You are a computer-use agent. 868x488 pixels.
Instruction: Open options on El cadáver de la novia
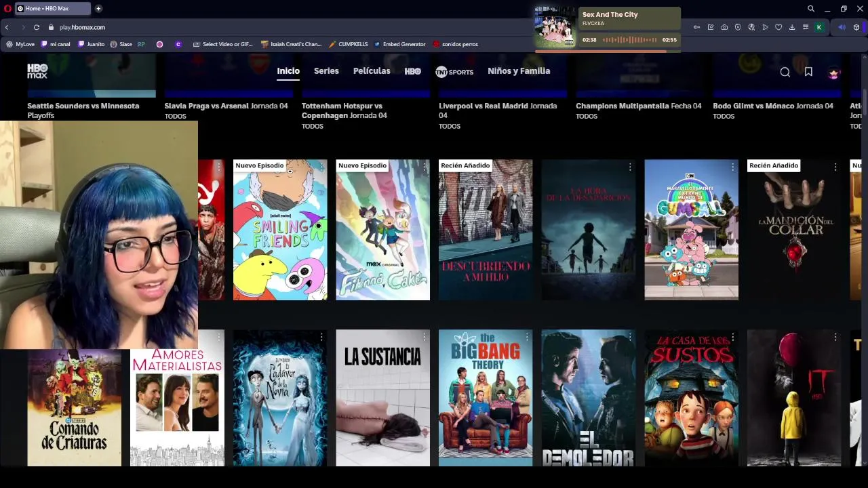pos(321,337)
